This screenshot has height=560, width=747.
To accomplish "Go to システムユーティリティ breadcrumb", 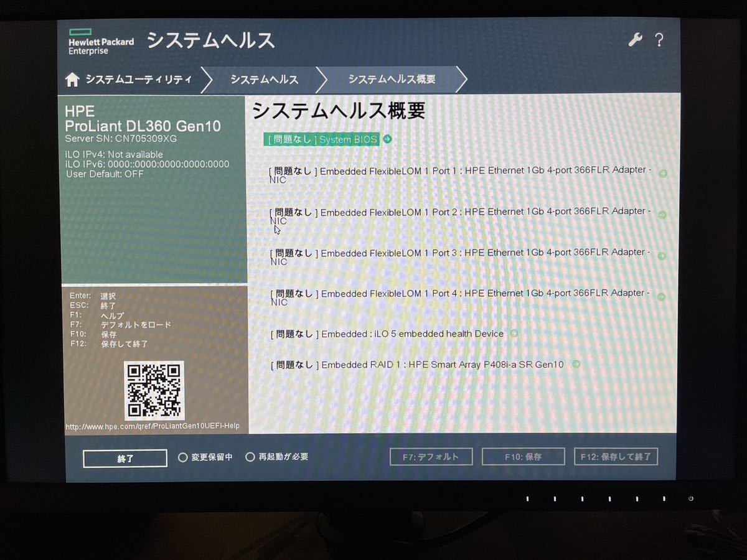I will pyautogui.click(x=139, y=80).
